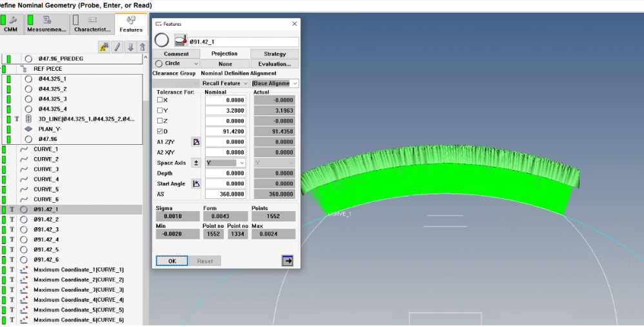Move the feature up with the up arrow icon
This screenshot has height=327, width=644.
pos(142,47)
